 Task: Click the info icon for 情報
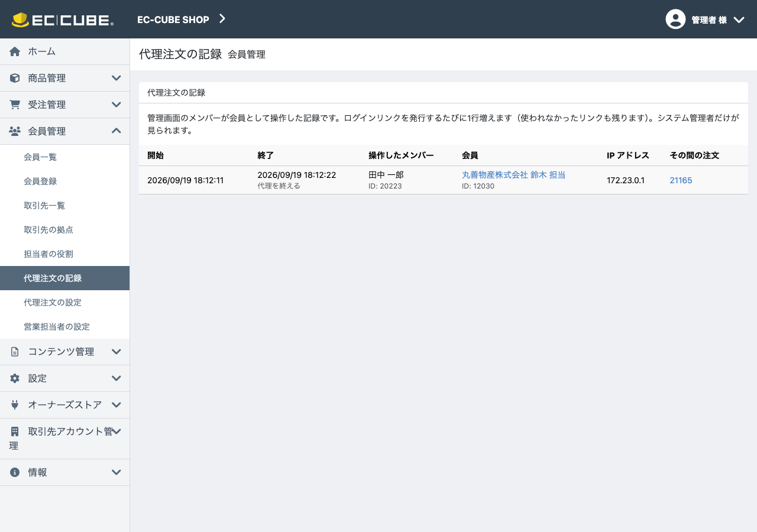15,472
